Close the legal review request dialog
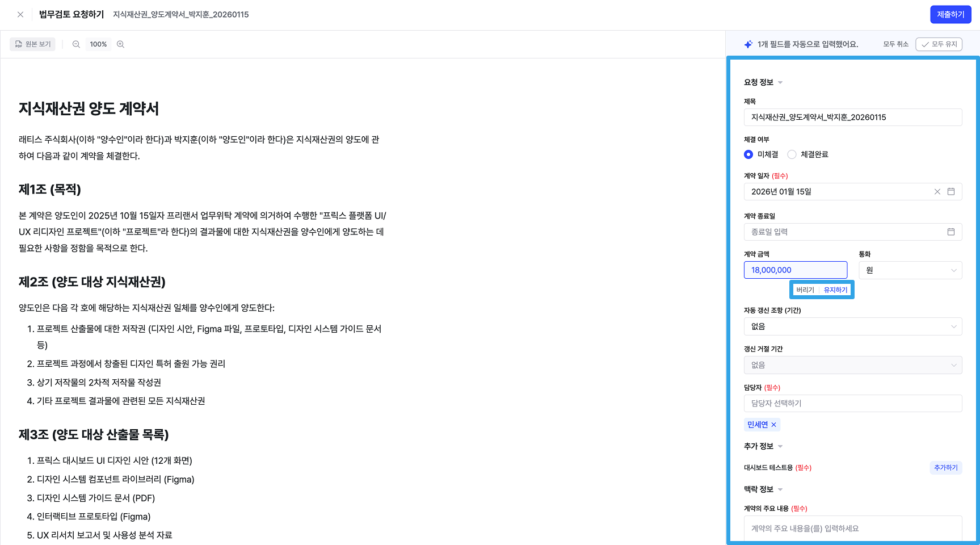 (x=20, y=15)
